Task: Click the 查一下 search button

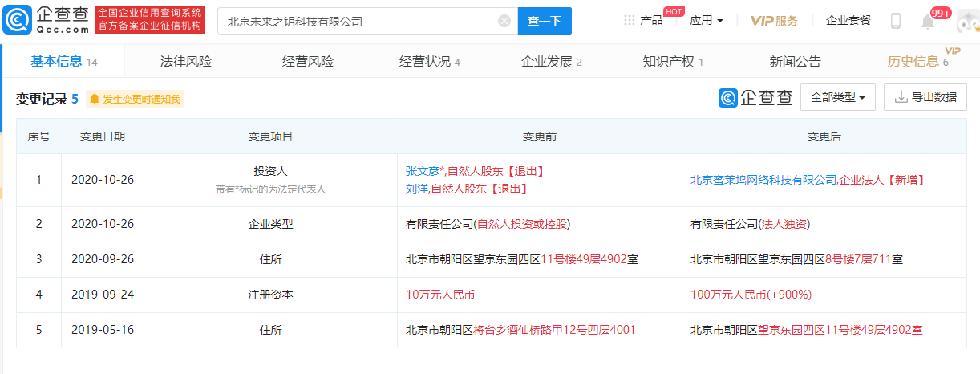Action: (545, 21)
